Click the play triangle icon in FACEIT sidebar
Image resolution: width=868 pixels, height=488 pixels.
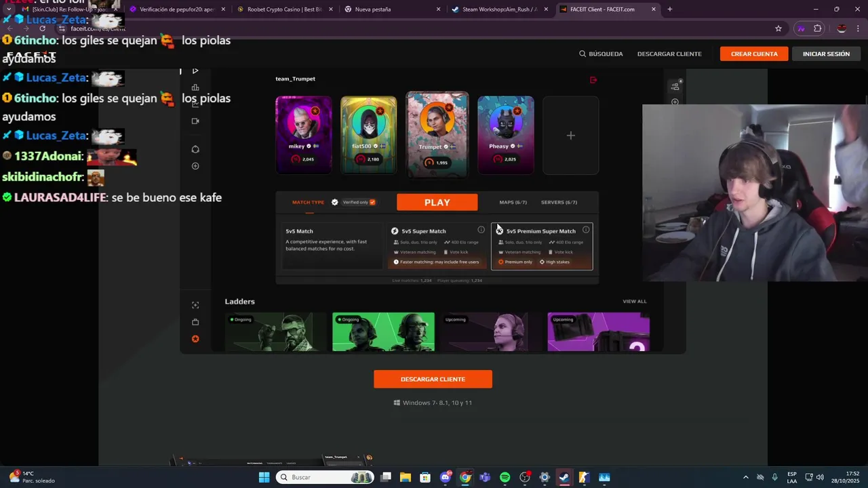[195, 70]
